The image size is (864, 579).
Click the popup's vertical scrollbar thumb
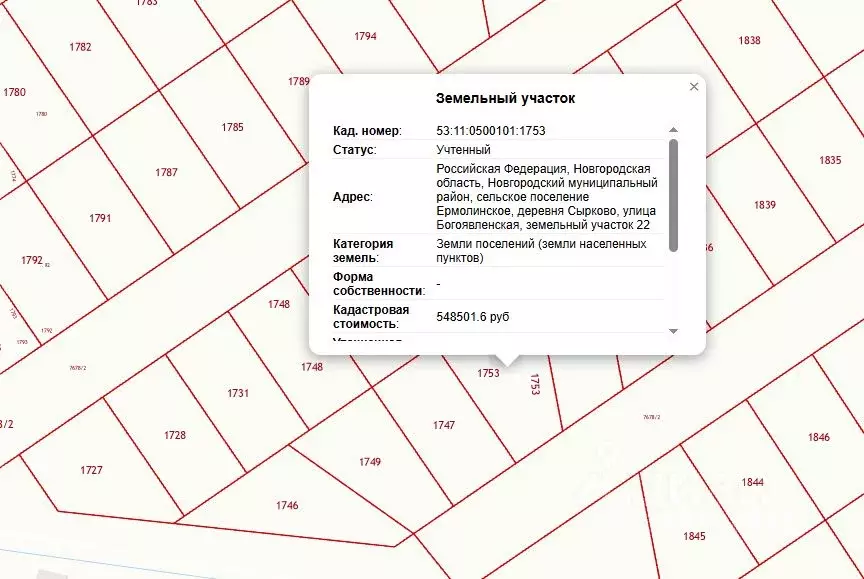coord(673,195)
